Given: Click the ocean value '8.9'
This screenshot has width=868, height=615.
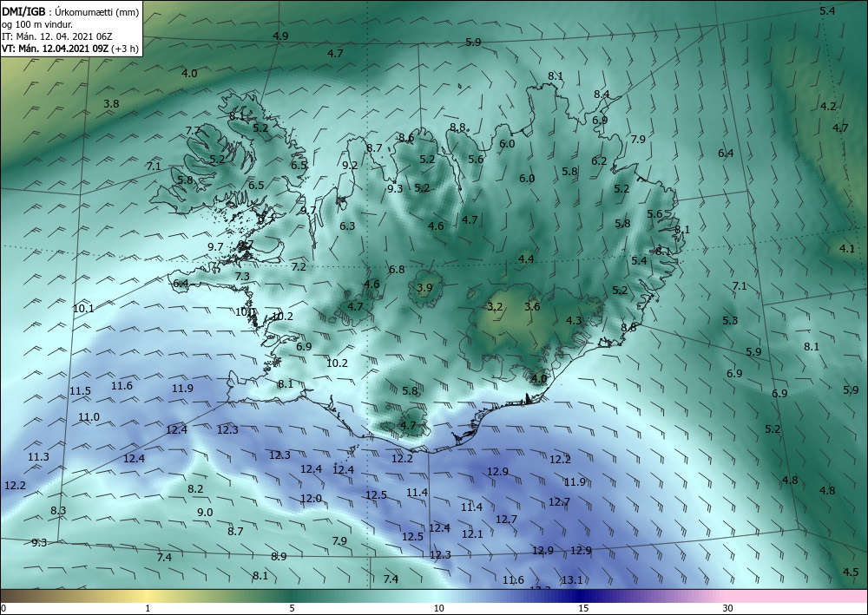Looking at the screenshot, I should (x=279, y=556).
